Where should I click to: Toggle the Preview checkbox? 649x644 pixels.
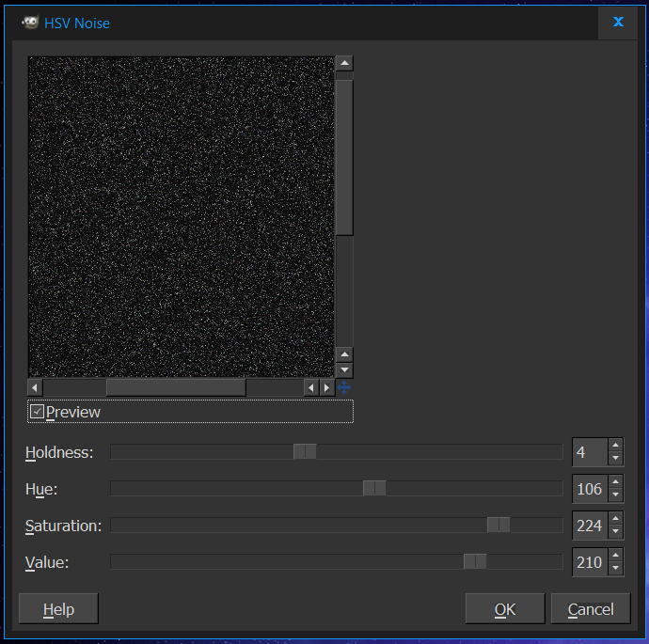coord(37,412)
